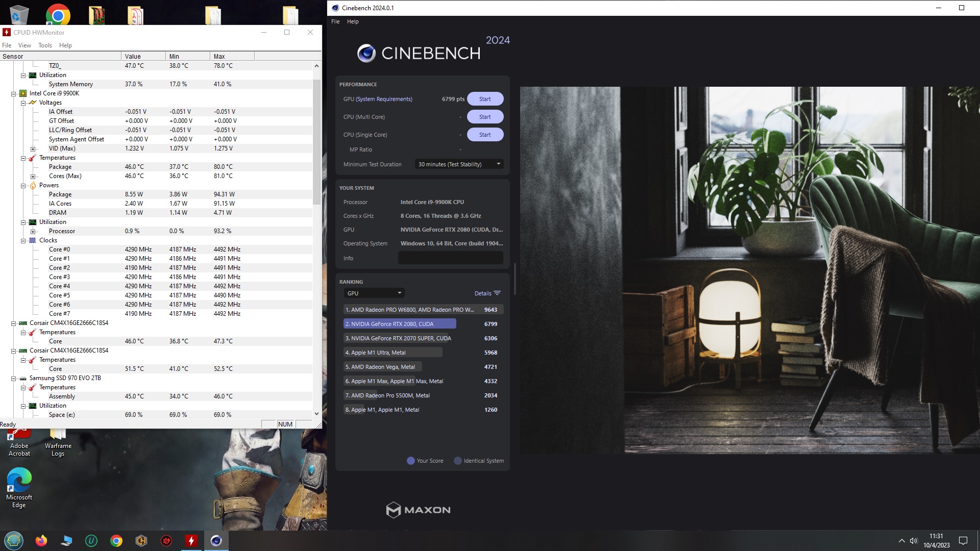Open HWMonitor Tools menu

[x=45, y=45]
